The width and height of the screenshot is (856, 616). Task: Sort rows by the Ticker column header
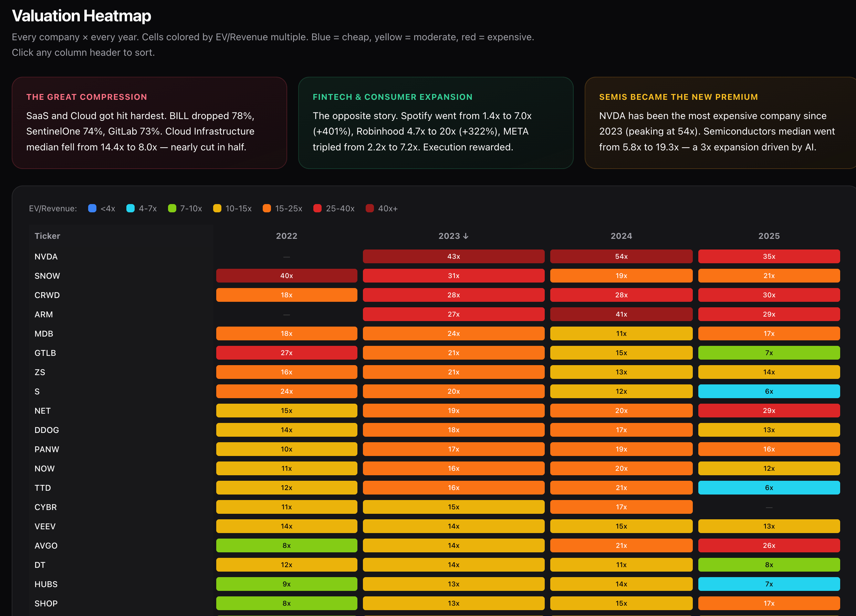tap(47, 236)
